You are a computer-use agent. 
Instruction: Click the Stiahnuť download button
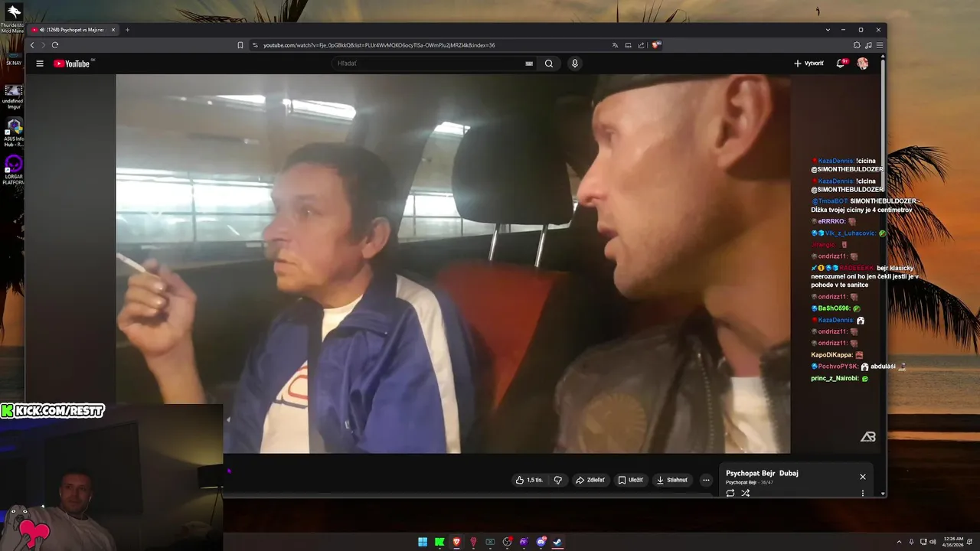672,480
